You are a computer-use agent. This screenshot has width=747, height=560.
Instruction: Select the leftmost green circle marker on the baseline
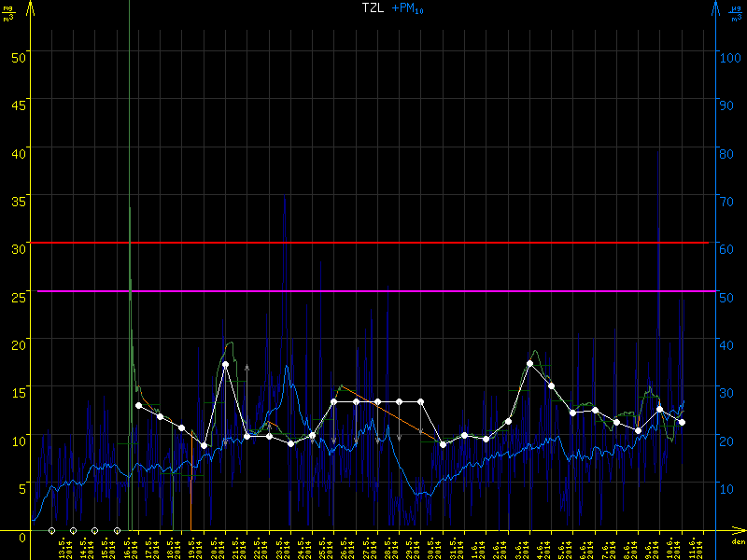(x=51, y=531)
